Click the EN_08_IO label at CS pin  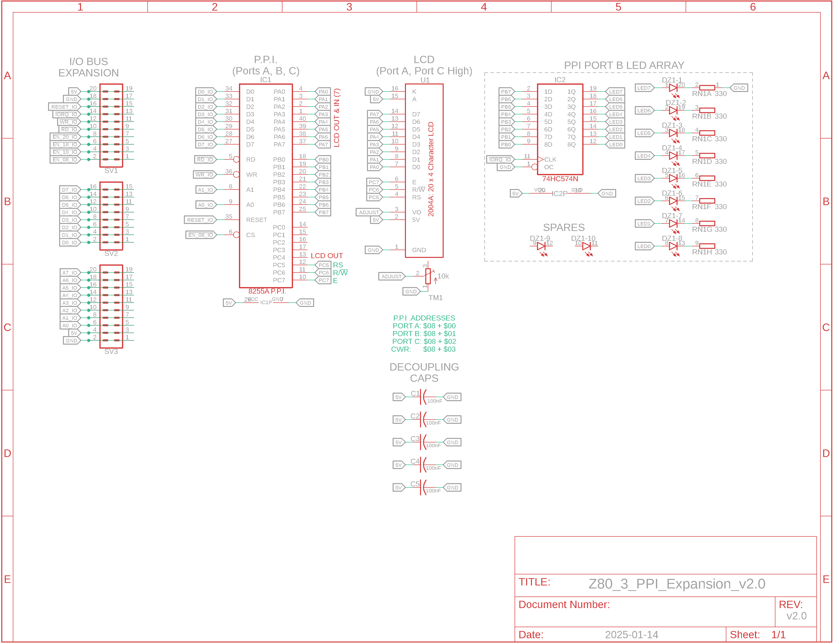click(201, 235)
